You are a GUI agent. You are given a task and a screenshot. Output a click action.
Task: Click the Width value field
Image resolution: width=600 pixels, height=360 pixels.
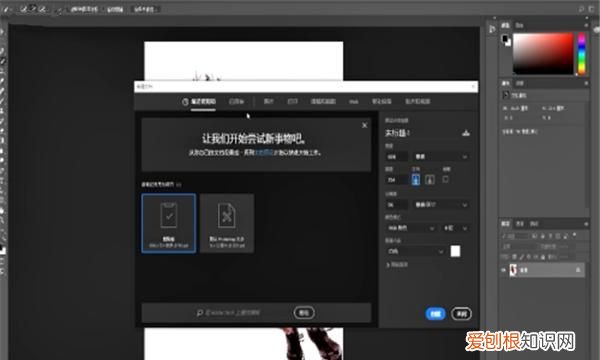click(396, 156)
